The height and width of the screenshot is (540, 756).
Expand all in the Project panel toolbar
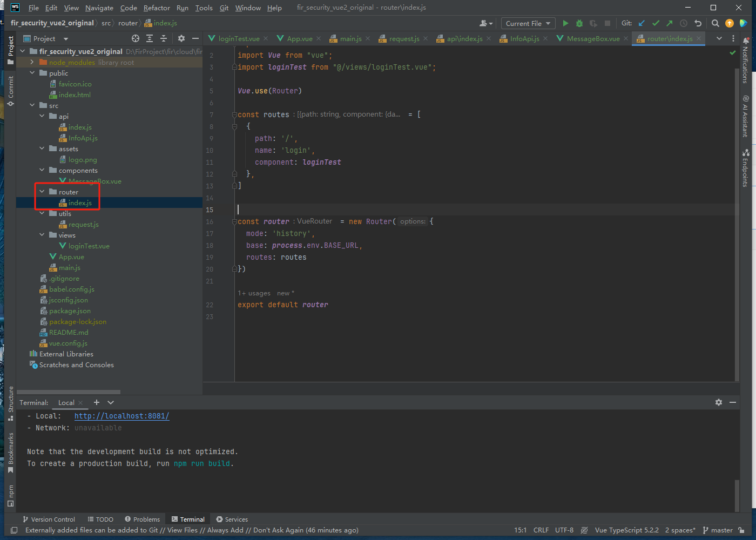tap(150, 38)
